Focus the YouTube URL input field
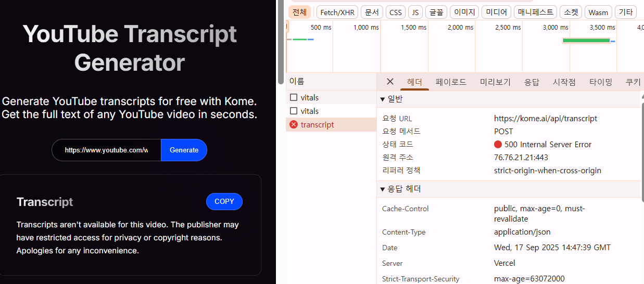Screen dimensions: 644x284 coord(107,150)
